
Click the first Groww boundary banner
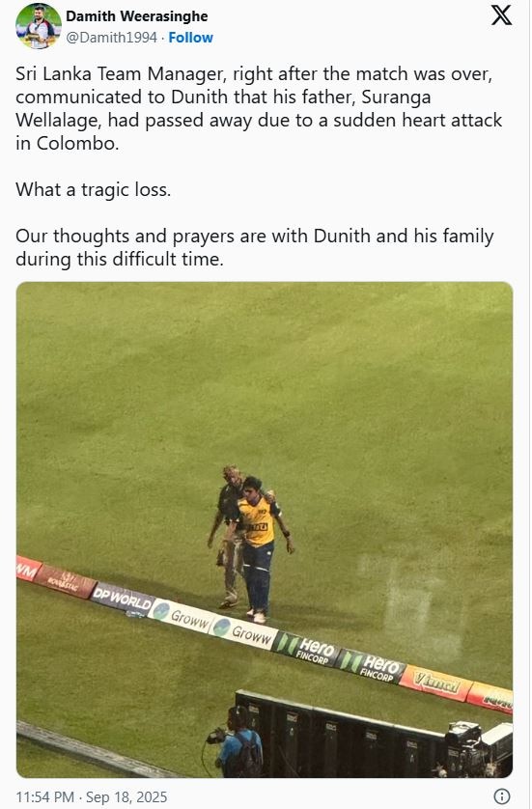click(x=183, y=616)
